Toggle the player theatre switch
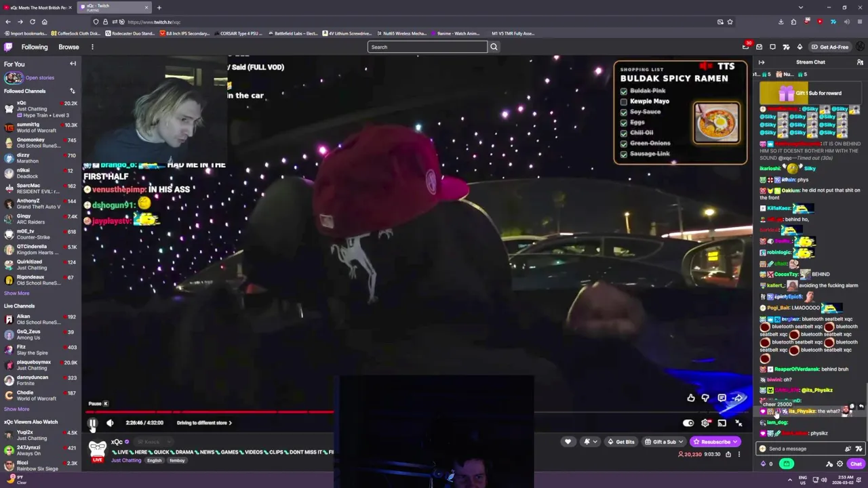Viewport: 868px width, 488px height. (x=688, y=423)
